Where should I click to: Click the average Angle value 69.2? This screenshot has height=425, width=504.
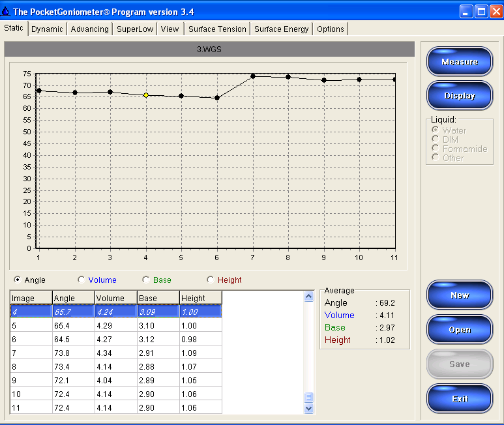pyautogui.click(x=387, y=302)
